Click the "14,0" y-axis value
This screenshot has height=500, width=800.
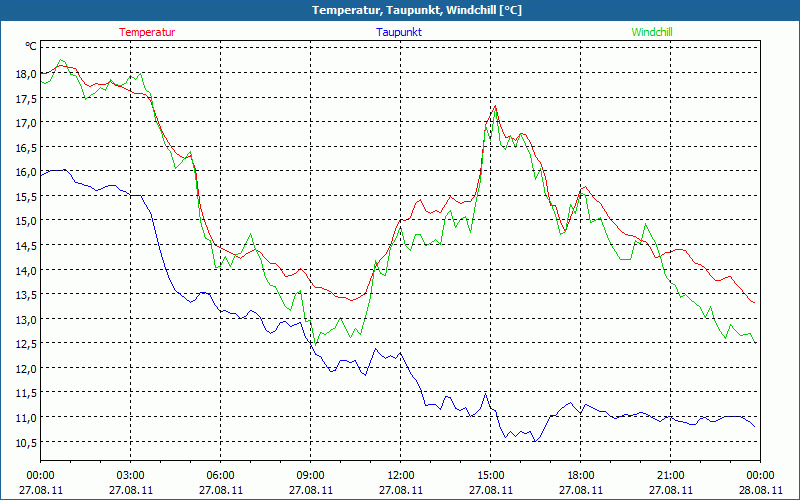tap(26, 270)
